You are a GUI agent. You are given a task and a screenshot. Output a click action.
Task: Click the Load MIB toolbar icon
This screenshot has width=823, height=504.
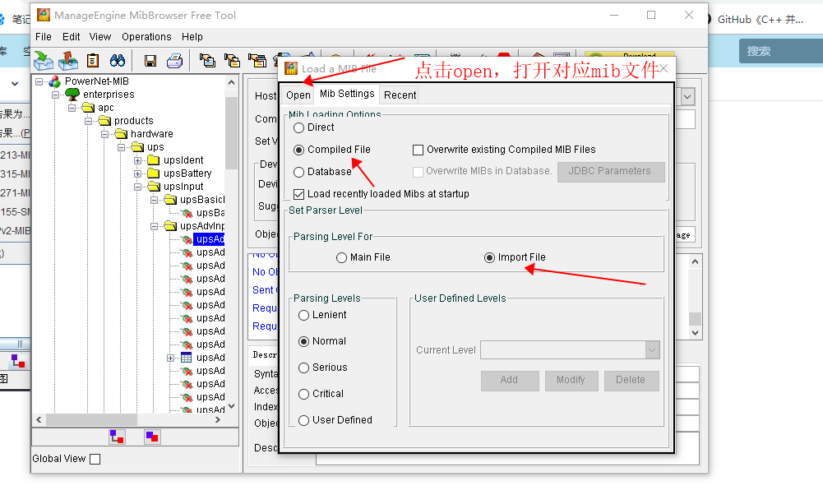(43, 61)
